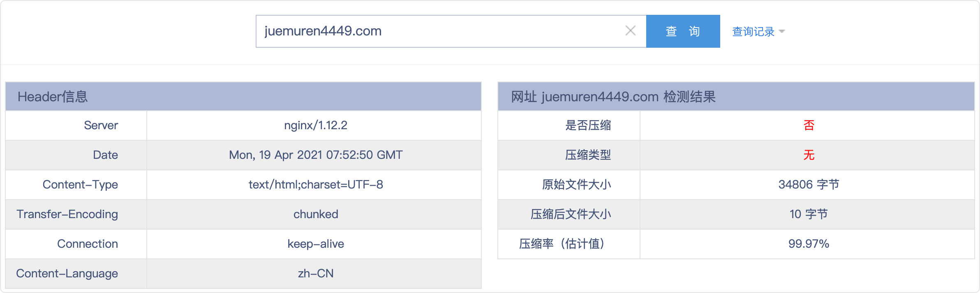Select the Transfer-Encoding chunked value

315,214
